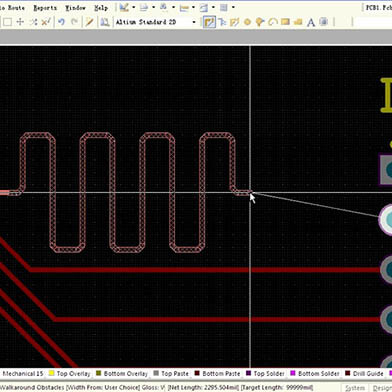Open the Help menu

click(x=101, y=8)
